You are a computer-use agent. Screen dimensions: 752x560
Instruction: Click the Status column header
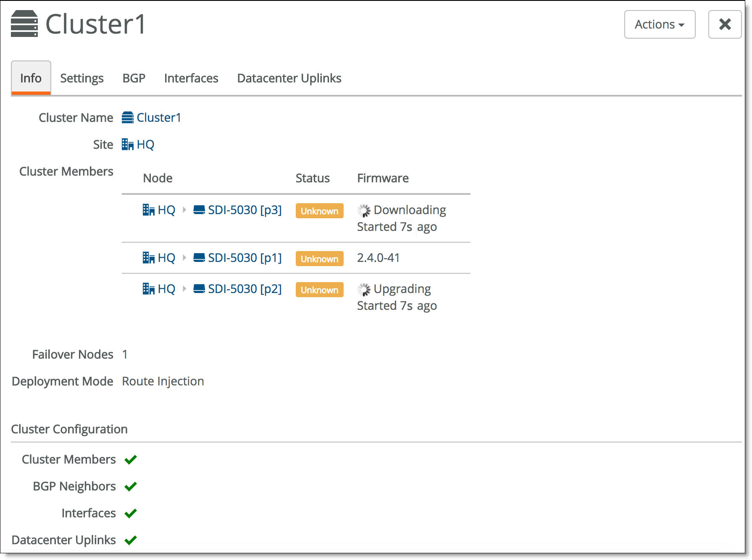coord(313,178)
